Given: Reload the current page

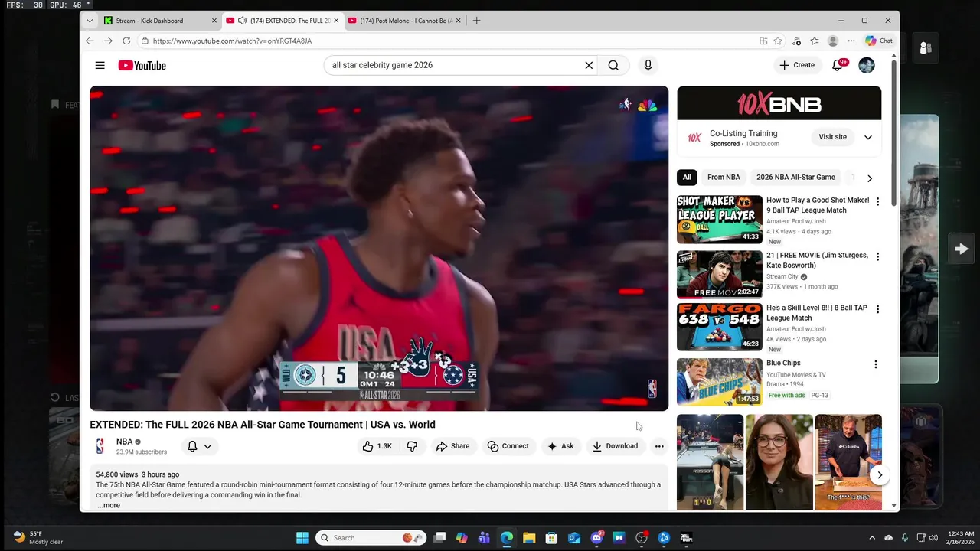Looking at the screenshot, I should point(126,41).
